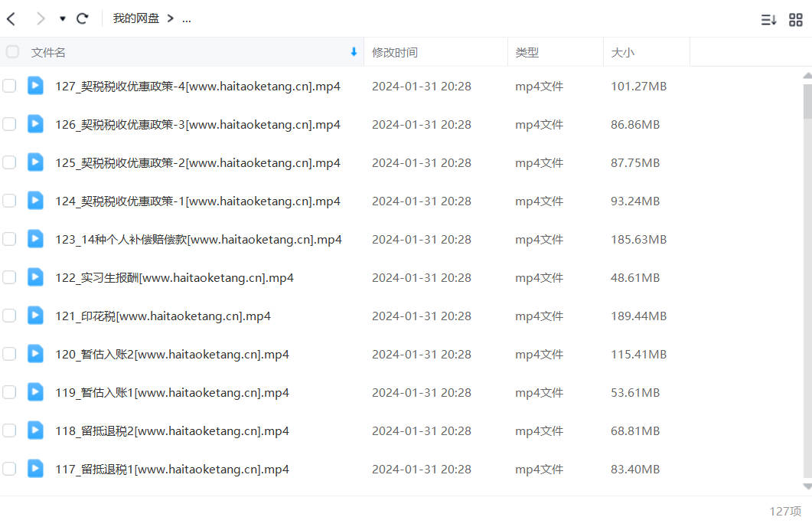Click video icon of 117_留抵退税1

click(x=35, y=469)
